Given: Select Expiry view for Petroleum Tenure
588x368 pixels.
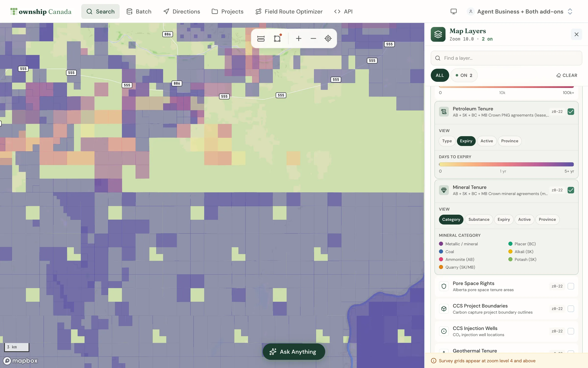Looking at the screenshot, I should tap(466, 141).
